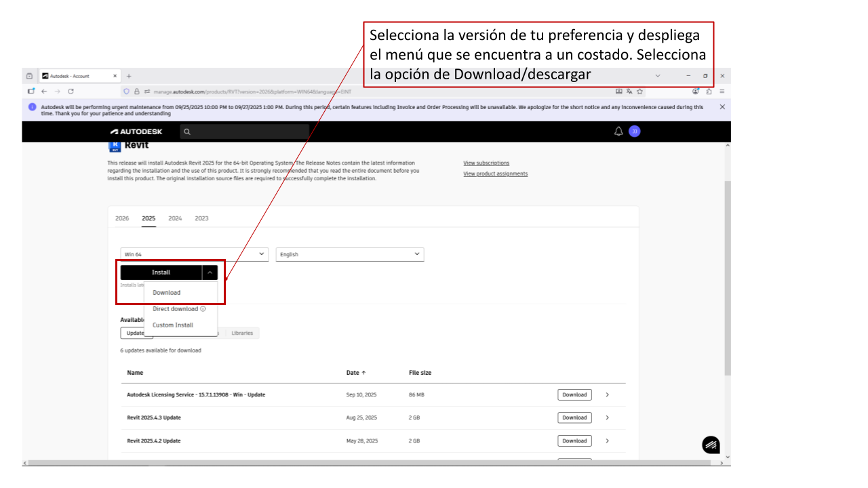The height and width of the screenshot is (488, 868).
Task: Click the shield tracking protection icon
Action: (x=127, y=91)
